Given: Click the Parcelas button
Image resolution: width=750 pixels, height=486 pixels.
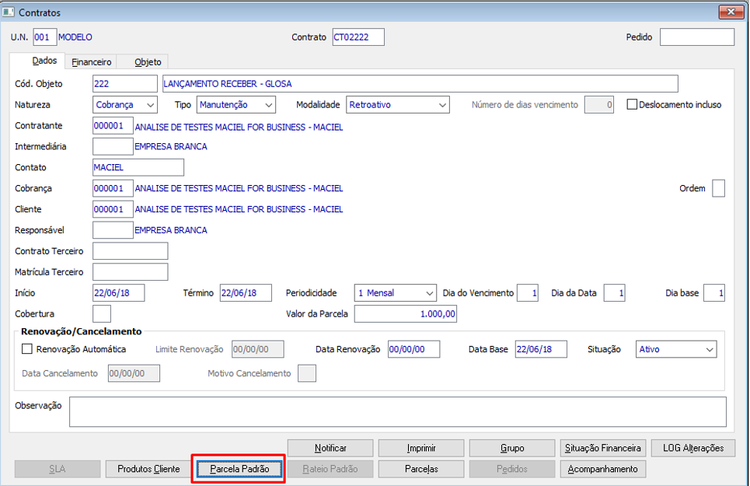Looking at the screenshot, I should click(x=421, y=469).
